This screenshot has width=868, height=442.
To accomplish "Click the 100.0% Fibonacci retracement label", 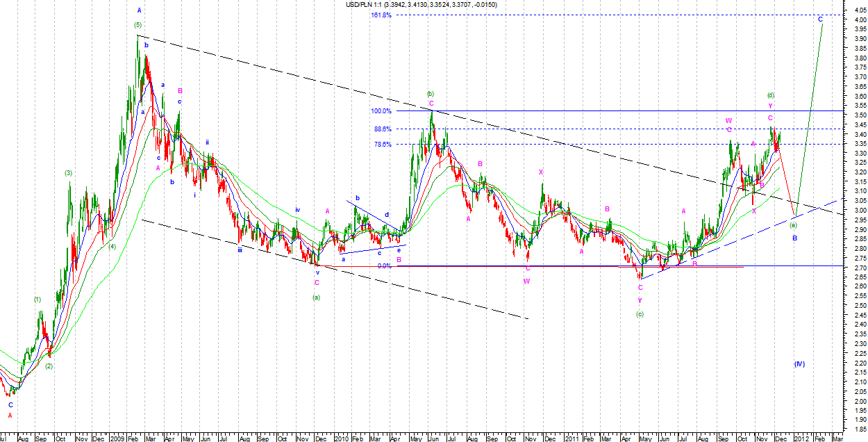I will point(381,111).
